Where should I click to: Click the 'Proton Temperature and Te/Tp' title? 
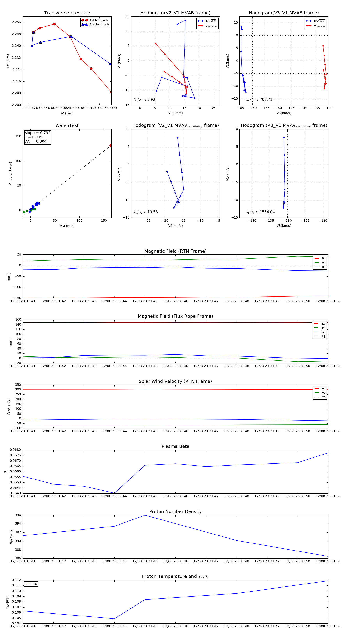pos(175,576)
